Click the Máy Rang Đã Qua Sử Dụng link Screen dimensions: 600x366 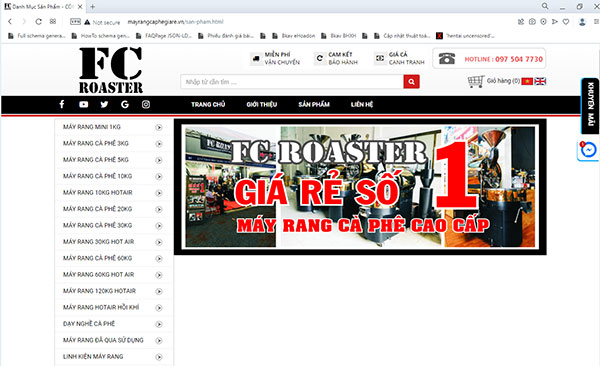103,340
